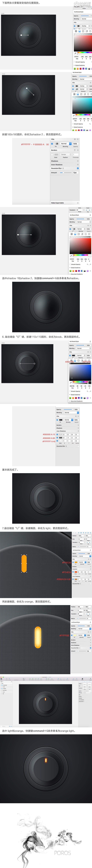The width and height of the screenshot is (92, 868).
Task: Open color swatch of #000000 A:60 inner shadow
Action: pos(61,438)
